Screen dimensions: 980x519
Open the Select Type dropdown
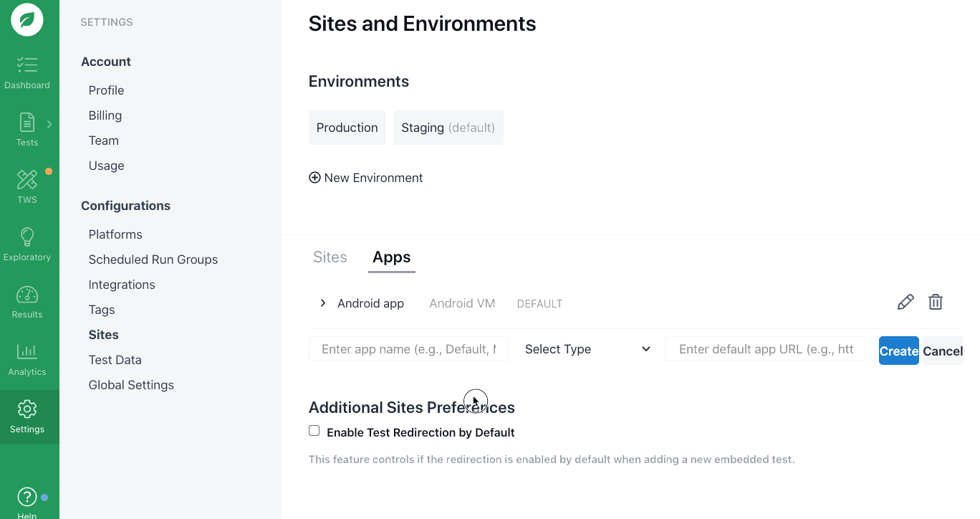(x=587, y=349)
